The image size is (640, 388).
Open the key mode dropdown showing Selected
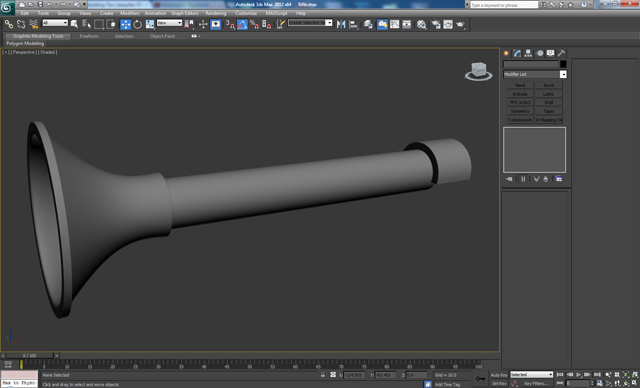[x=531, y=375]
